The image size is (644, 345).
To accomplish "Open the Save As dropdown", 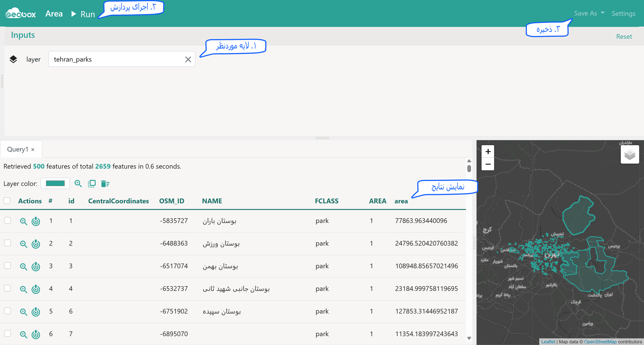I will click(x=589, y=13).
